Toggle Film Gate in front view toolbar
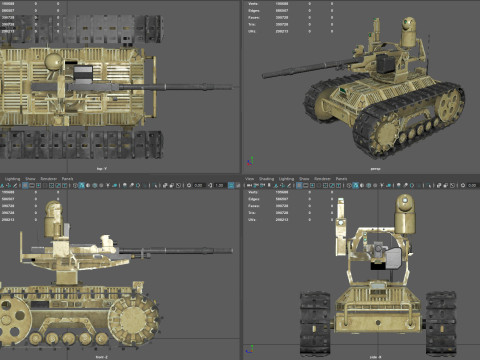Image resolution: width=480 pixels, height=360 pixels. (x=32, y=185)
